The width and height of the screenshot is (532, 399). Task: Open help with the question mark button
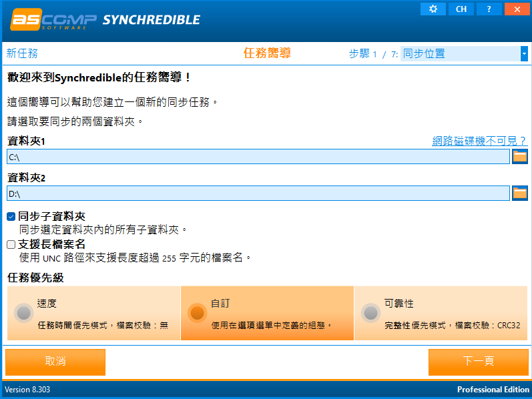point(489,9)
